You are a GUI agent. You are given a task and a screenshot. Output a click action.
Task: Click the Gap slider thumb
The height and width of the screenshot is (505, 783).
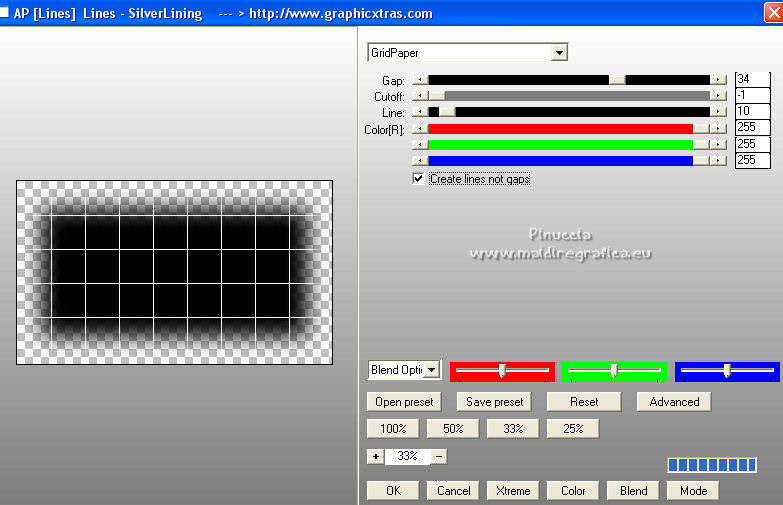coord(617,80)
